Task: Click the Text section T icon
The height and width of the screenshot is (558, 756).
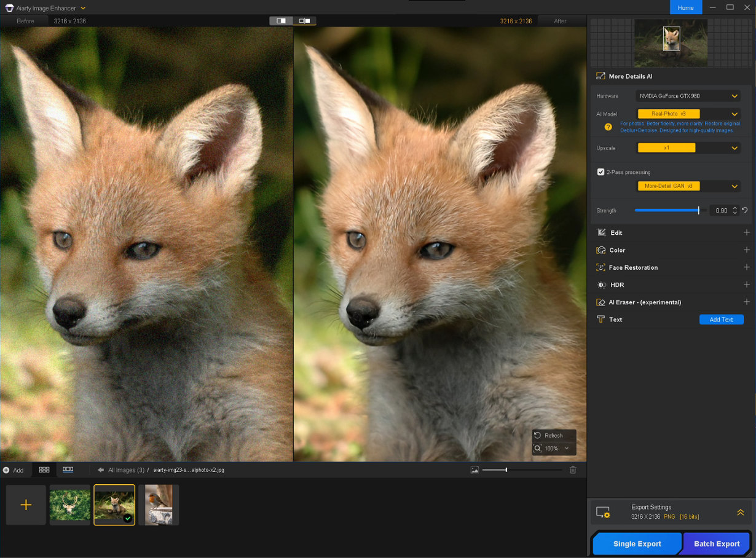Action: 601,320
